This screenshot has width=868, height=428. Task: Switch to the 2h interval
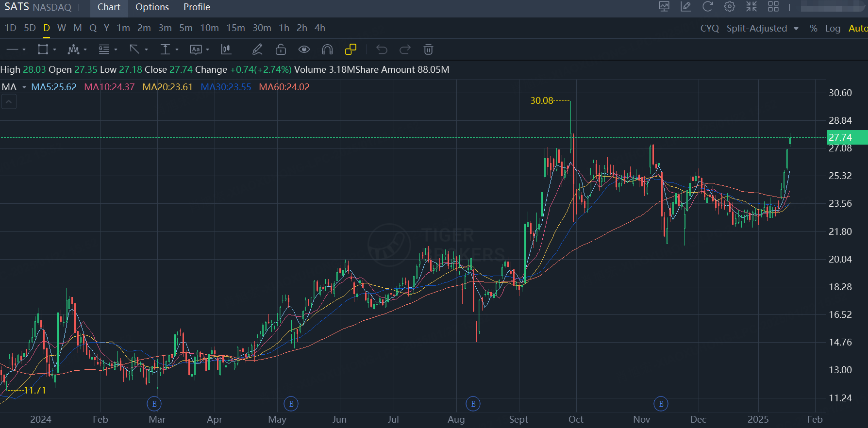click(x=302, y=28)
